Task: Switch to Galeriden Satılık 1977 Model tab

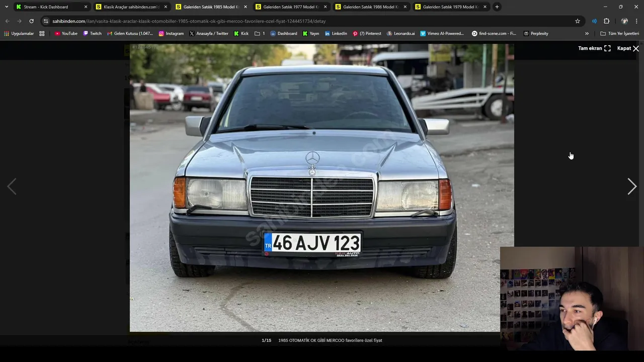Action: point(290,7)
